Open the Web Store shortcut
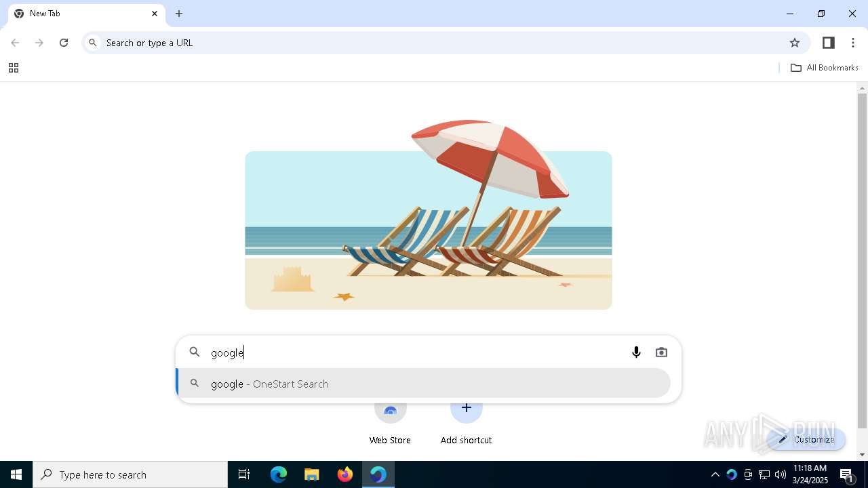 (390, 424)
